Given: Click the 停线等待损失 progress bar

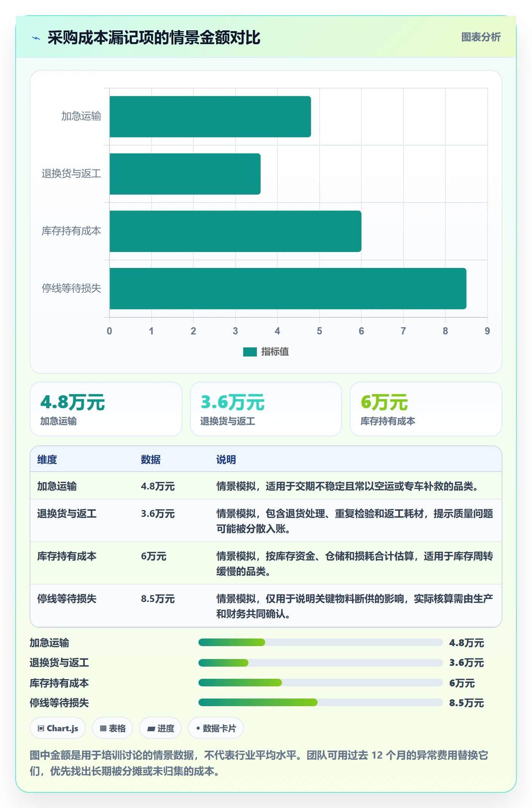Looking at the screenshot, I should coord(321,702).
